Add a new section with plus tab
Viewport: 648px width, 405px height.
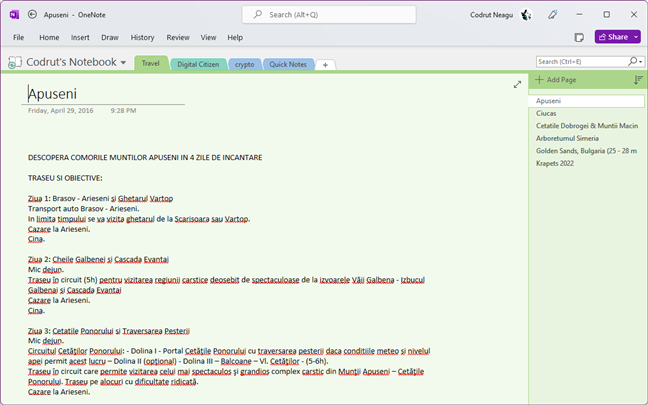tap(325, 65)
